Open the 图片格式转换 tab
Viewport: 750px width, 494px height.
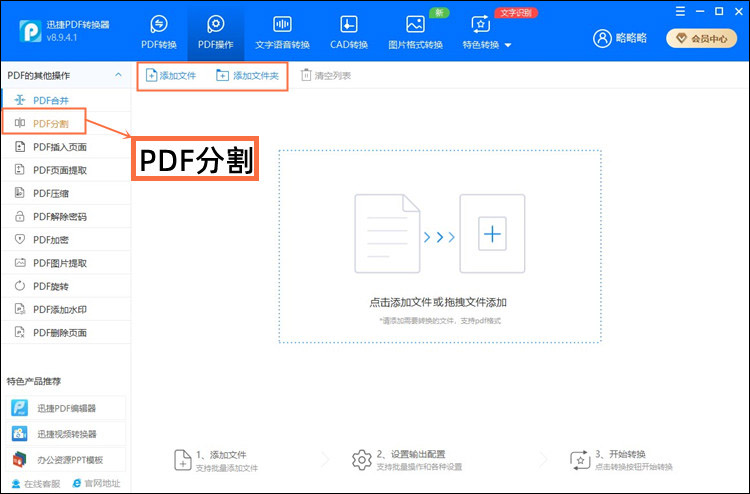pos(415,32)
